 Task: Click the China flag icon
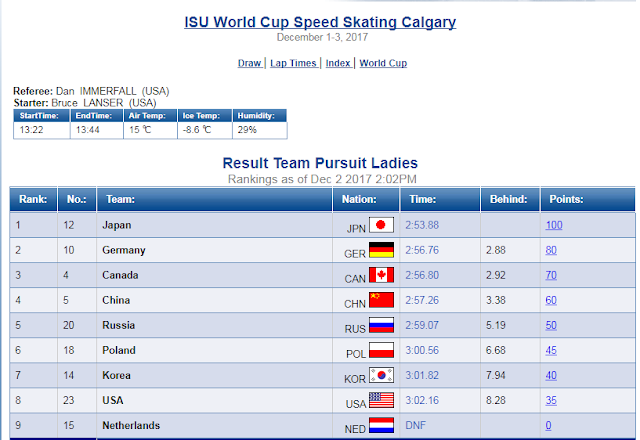coord(381,300)
